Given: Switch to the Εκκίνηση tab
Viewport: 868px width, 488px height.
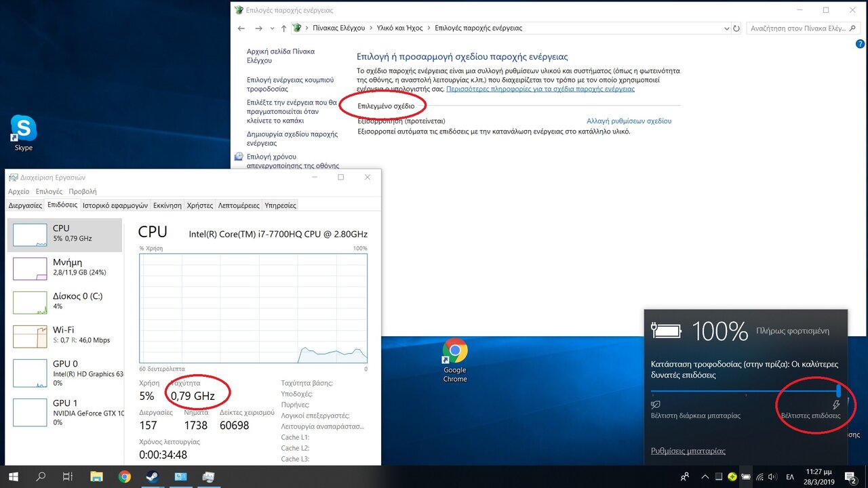Looking at the screenshot, I should pyautogui.click(x=167, y=205).
